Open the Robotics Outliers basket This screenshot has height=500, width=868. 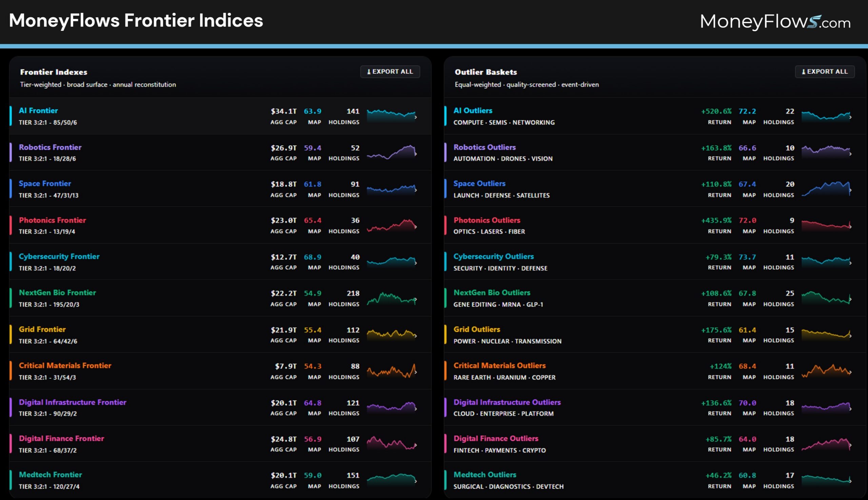[655, 153]
